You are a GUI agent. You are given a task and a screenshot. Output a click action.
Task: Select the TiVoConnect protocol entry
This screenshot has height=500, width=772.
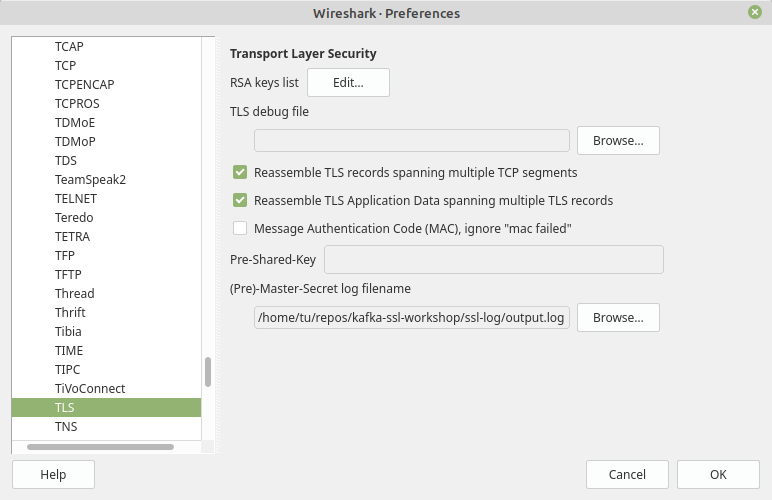(90, 388)
